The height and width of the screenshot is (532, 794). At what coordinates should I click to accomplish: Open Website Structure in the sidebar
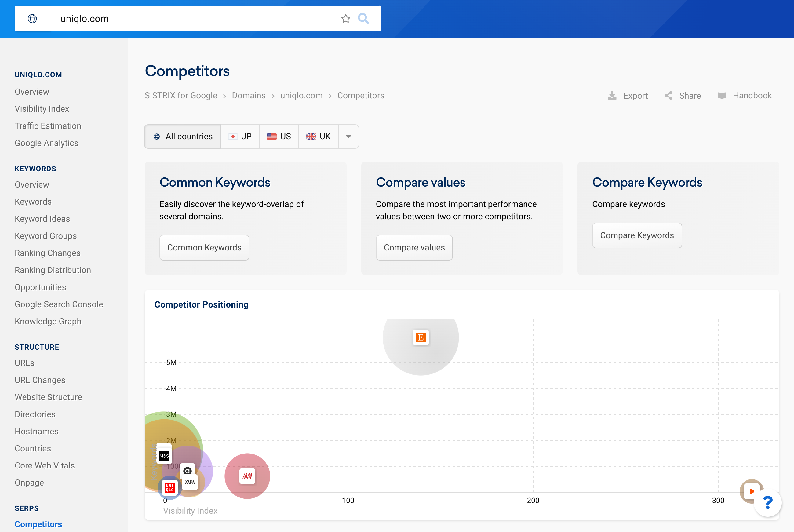pos(48,397)
